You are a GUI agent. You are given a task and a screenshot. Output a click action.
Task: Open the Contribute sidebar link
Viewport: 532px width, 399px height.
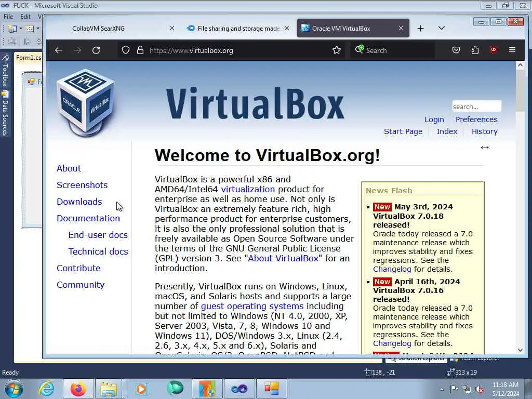click(x=78, y=268)
